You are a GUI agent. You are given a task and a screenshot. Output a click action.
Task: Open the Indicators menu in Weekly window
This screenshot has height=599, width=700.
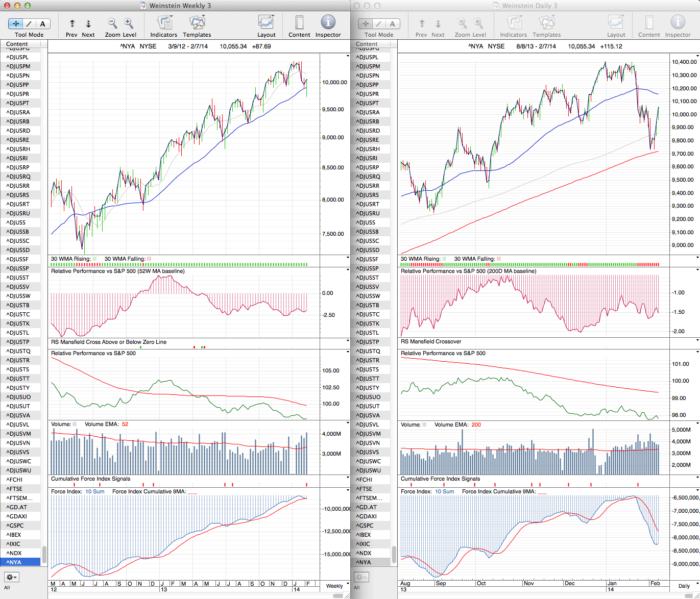(x=164, y=23)
